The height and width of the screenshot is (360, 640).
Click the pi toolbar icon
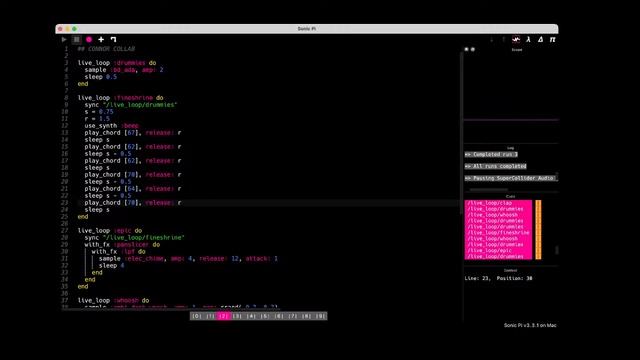[553, 40]
